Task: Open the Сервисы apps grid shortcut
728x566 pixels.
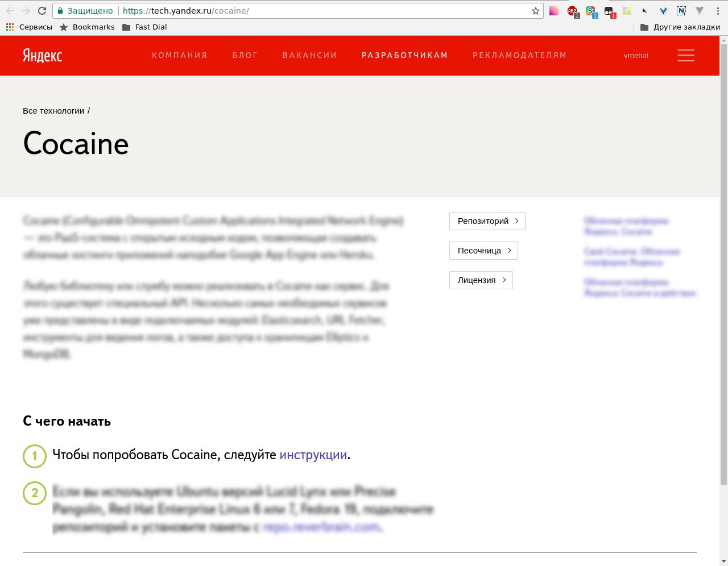Action: pos(29,27)
